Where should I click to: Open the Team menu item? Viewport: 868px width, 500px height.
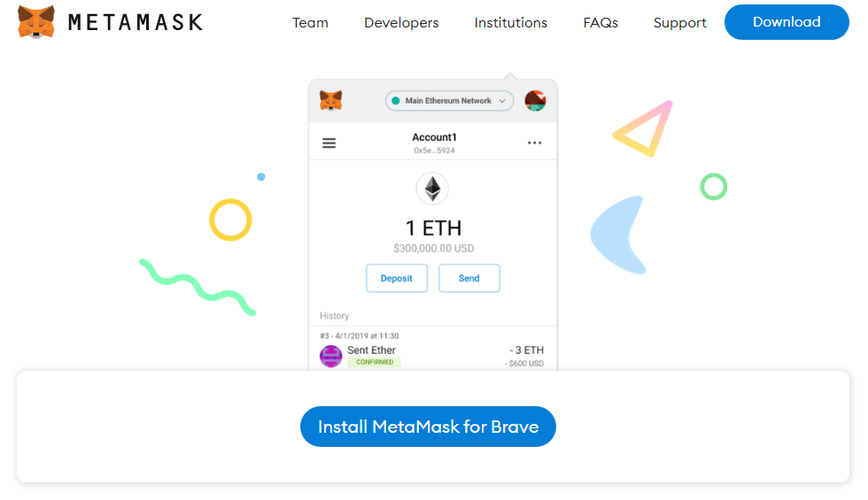click(x=310, y=23)
